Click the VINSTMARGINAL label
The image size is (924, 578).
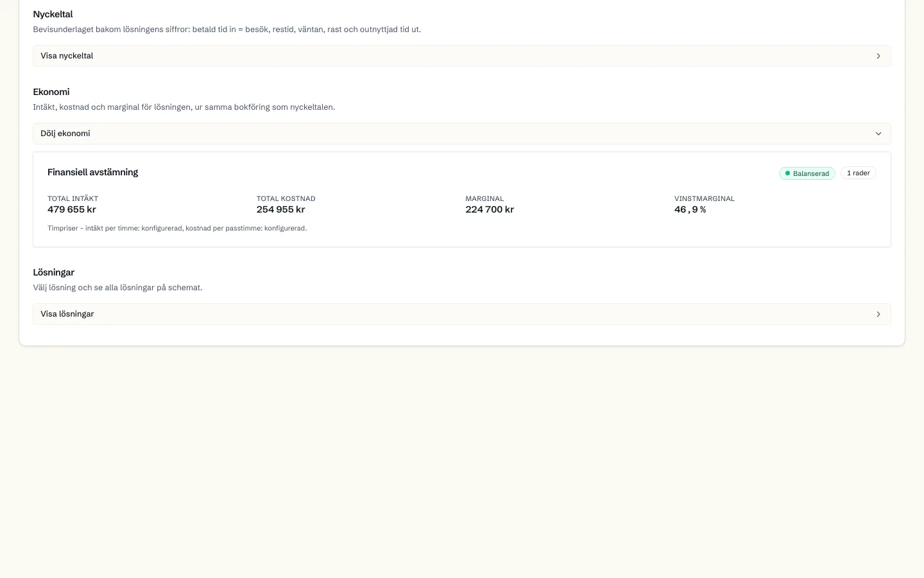(705, 198)
